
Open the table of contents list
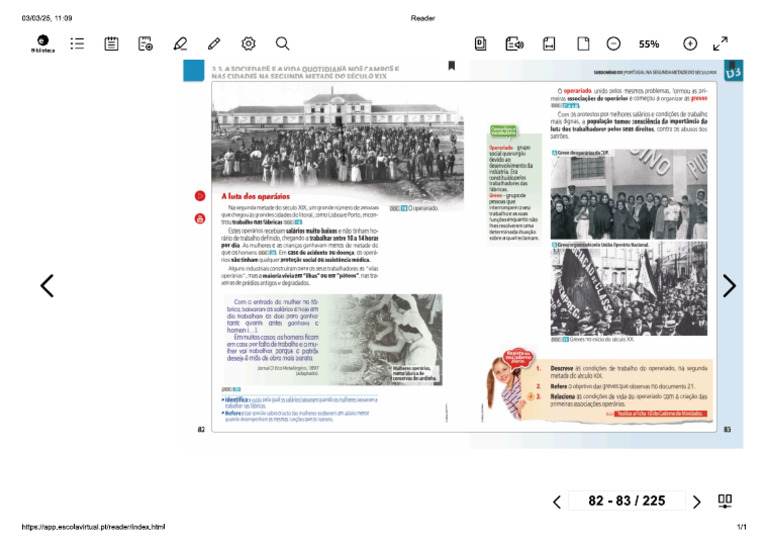coord(77,44)
